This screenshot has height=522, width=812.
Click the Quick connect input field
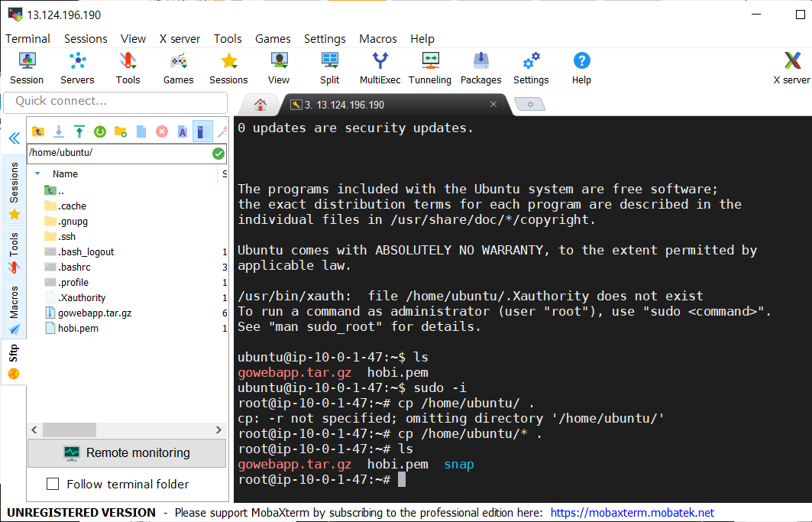coord(115,102)
